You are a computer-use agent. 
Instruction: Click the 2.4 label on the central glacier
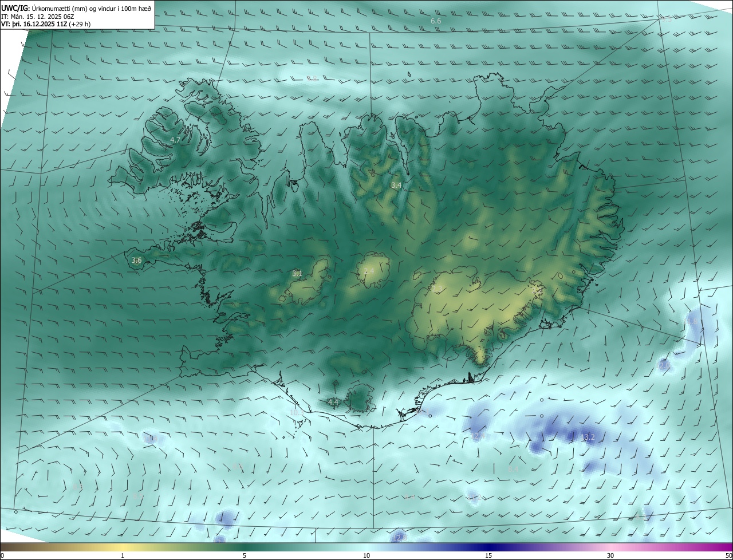click(369, 271)
